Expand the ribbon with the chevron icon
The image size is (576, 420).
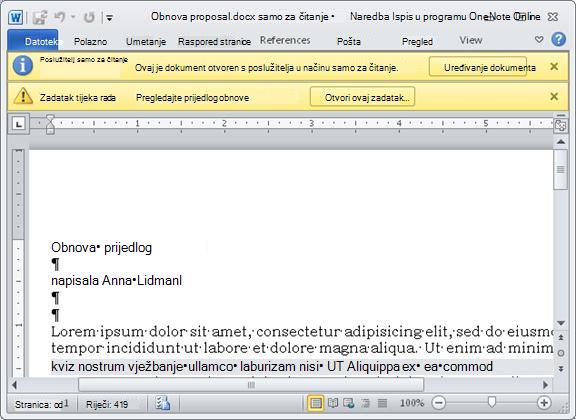coord(539,39)
